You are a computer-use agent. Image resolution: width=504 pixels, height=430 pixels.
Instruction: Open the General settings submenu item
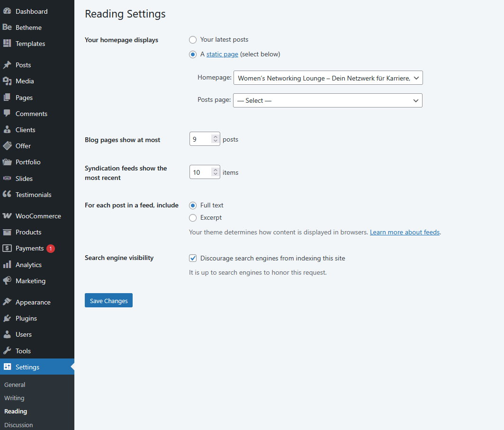[15, 385]
